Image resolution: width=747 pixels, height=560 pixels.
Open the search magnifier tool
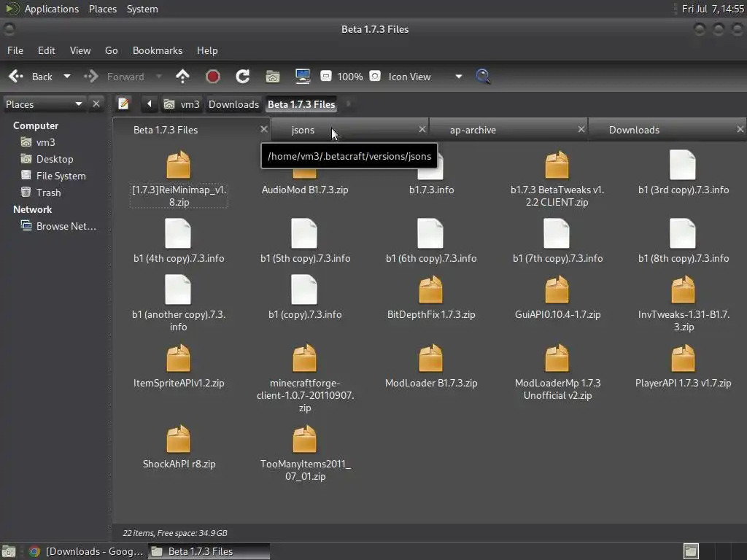(x=483, y=76)
